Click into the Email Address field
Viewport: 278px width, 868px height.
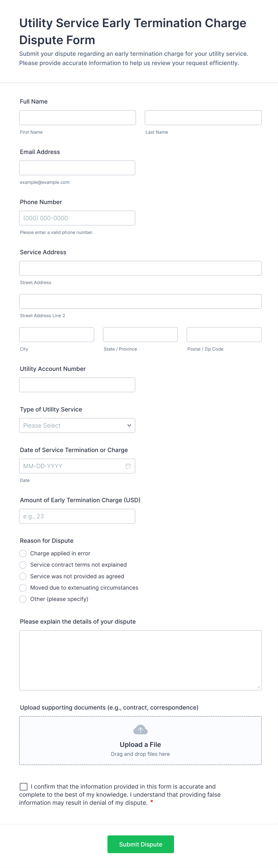(x=77, y=168)
